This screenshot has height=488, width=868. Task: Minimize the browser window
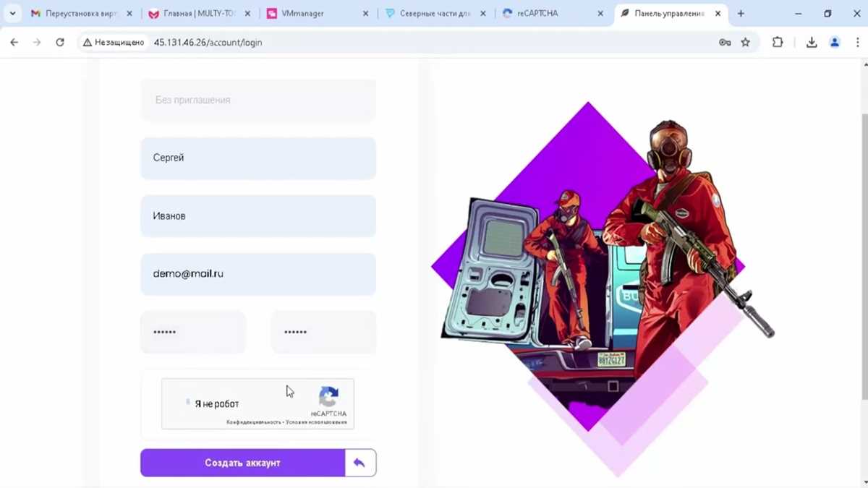798,14
